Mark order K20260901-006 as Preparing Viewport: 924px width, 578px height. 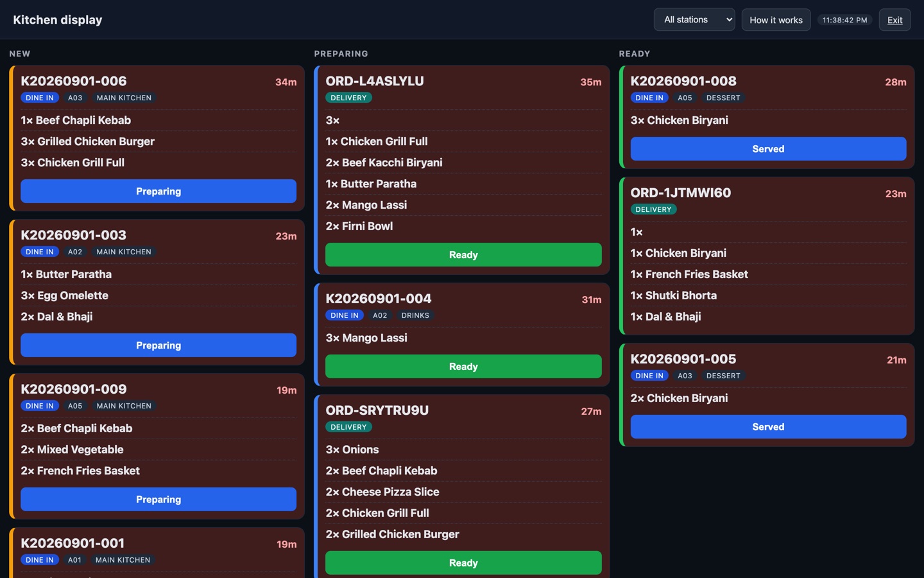pyautogui.click(x=158, y=191)
